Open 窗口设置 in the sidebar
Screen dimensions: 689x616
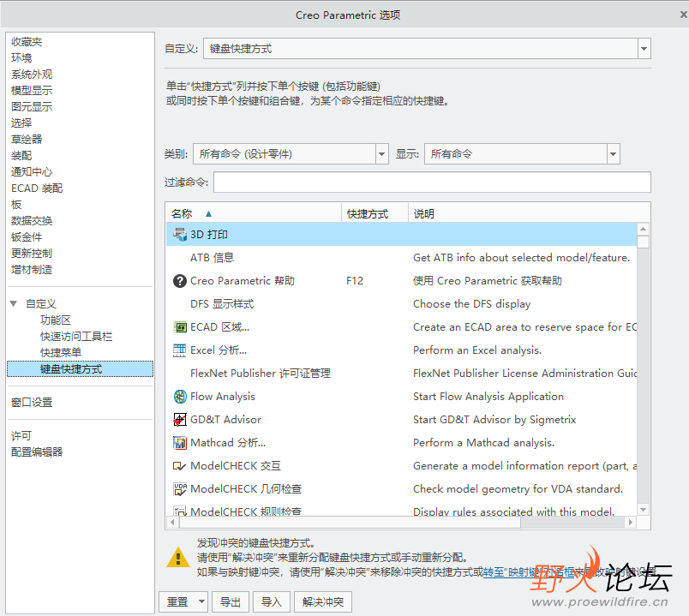pyautogui.click(x=32, y=402)
